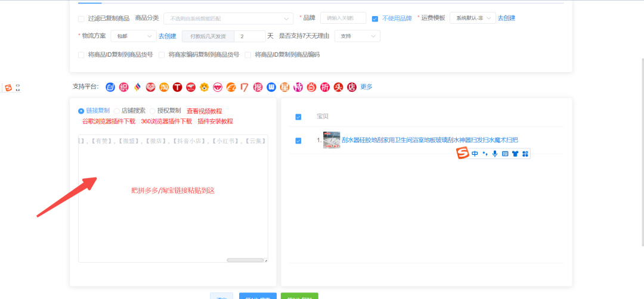Open the Sogou soft keyboard icon
Viewport: 644px width, 299px height.
tap(505, 154)
